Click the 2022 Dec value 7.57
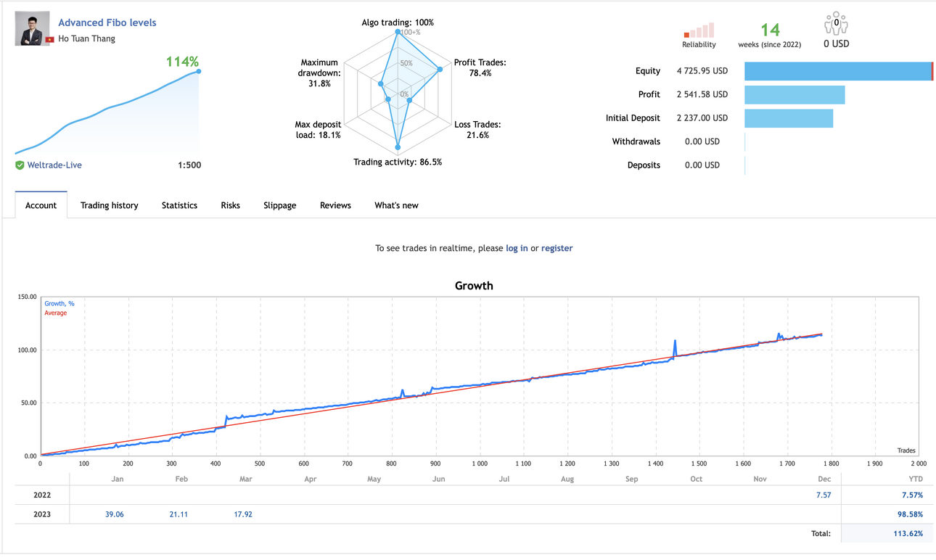Viewport: 936px width, 560px height. click(823, 495)
